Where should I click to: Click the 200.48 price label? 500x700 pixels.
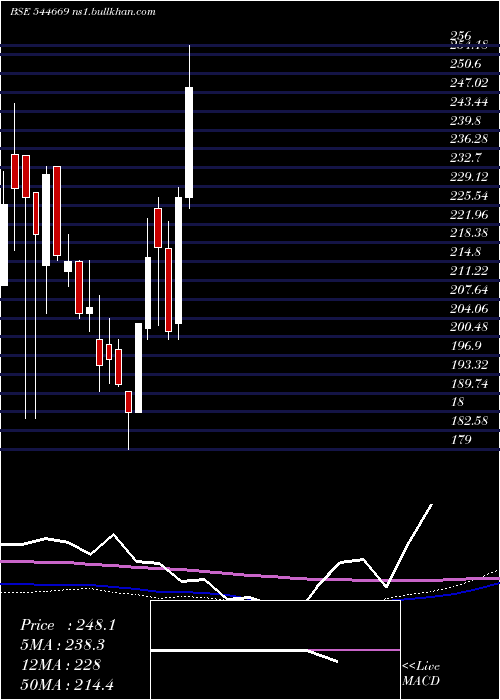click(x=469, y=327)
